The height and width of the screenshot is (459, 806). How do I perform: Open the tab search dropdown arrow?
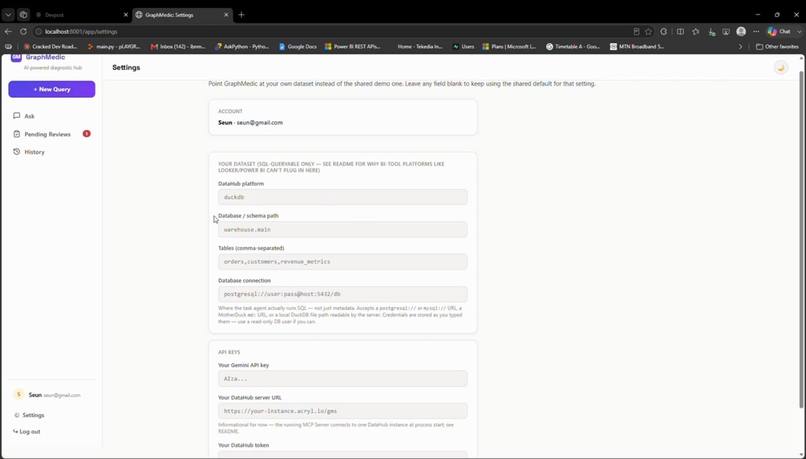8,15
